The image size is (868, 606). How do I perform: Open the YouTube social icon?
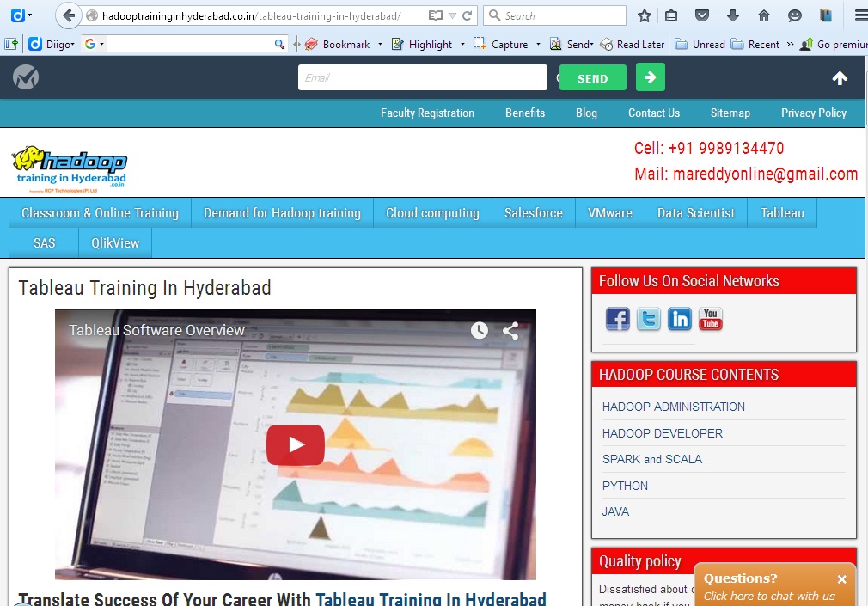pyautogui.click(x=710, y=319)
